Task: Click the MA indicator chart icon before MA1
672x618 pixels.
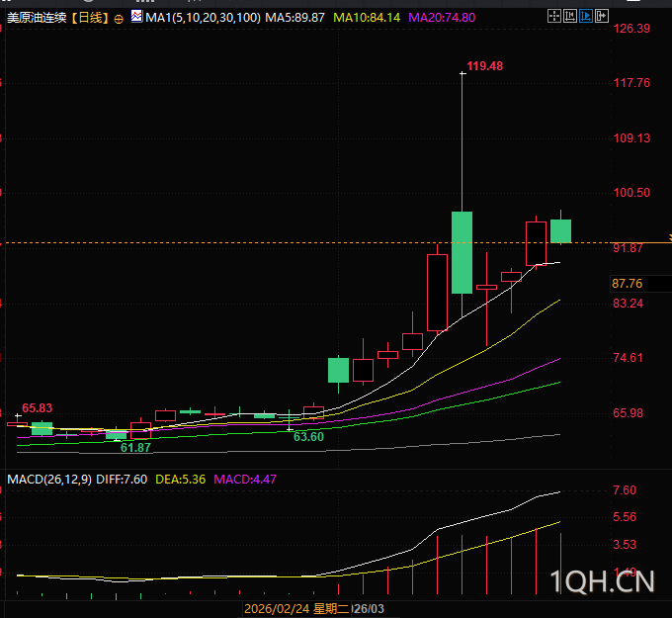Action: pos(136,17)
